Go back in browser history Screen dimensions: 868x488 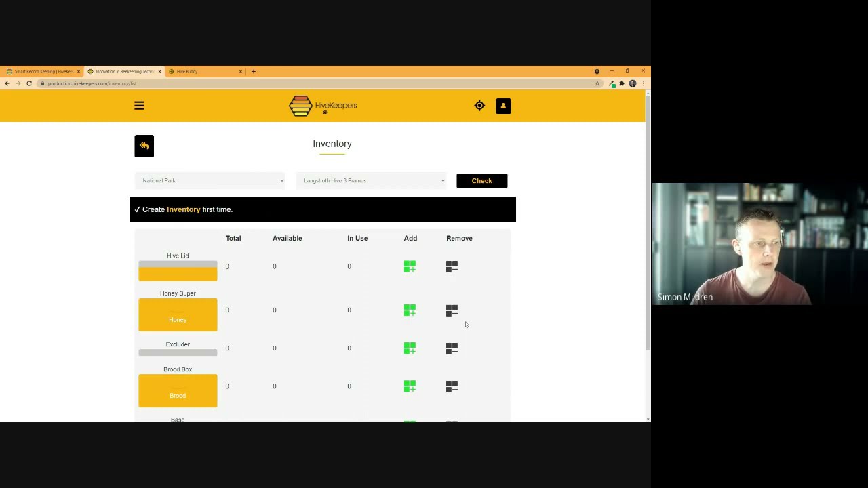pyautogui.click(x=7, y=83)
